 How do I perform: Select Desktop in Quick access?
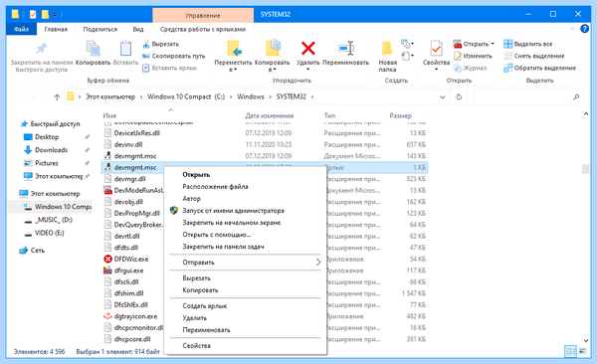(x=47, y=136)
